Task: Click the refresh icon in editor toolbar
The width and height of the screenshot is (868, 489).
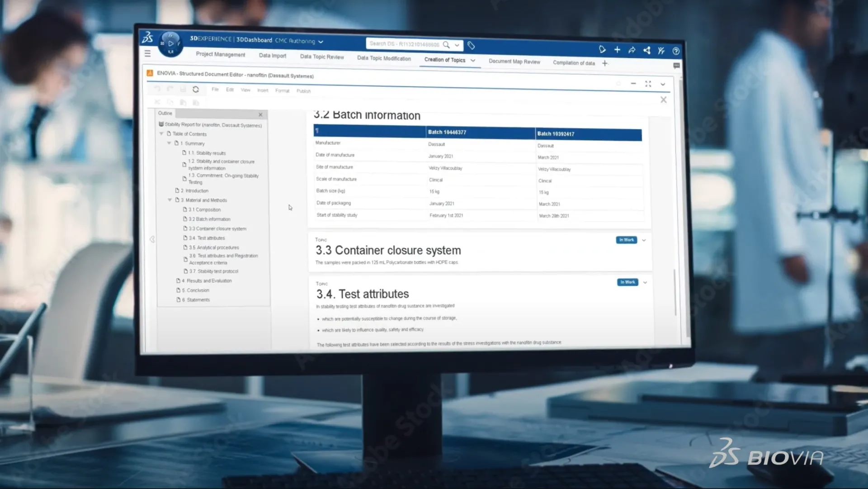Action: pyautogui.click(x=196, y=90)
